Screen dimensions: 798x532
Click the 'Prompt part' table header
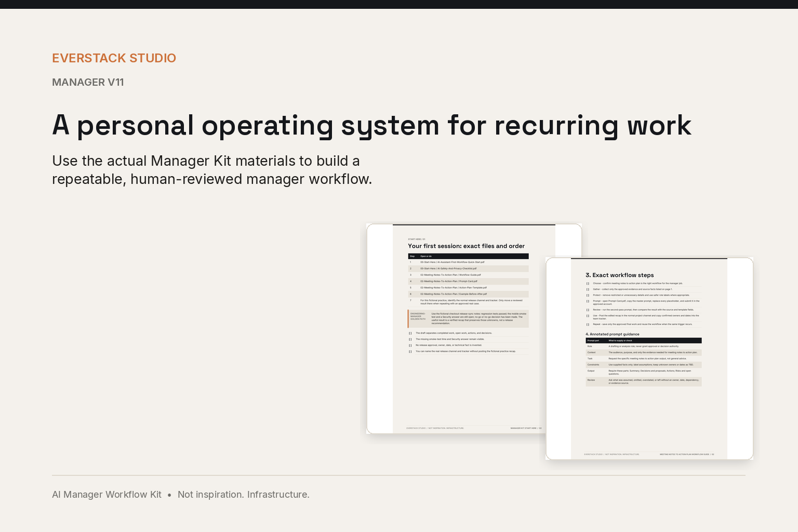(593, 341)
